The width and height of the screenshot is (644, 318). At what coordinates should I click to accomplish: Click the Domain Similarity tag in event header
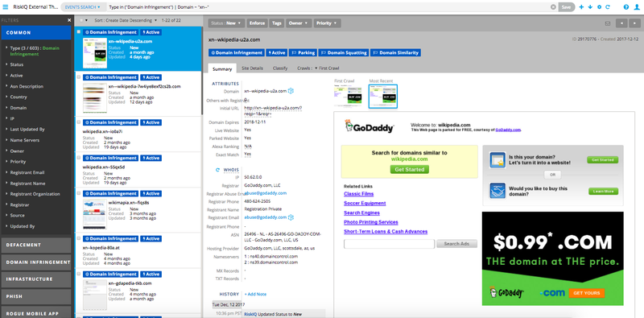395,52
